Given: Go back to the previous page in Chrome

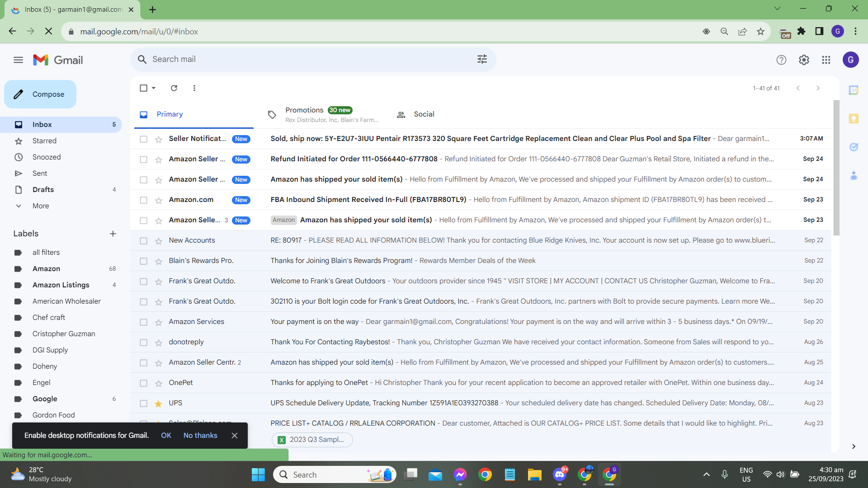Looking at the screenshot, I should pyautogui.click(x=13, y=32).
